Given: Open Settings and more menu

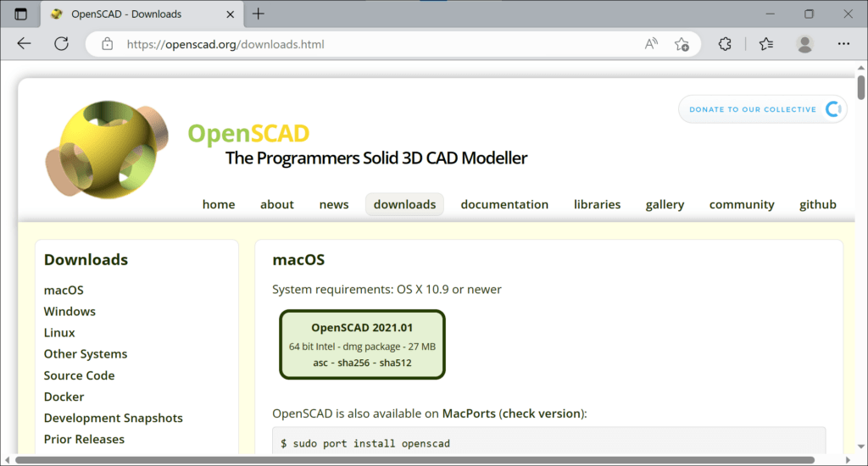Looking at the screenshot, I should 843,44.
